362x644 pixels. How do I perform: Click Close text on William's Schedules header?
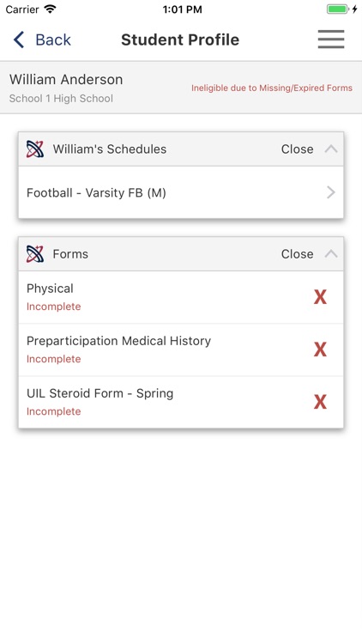[x=297, y=149]
